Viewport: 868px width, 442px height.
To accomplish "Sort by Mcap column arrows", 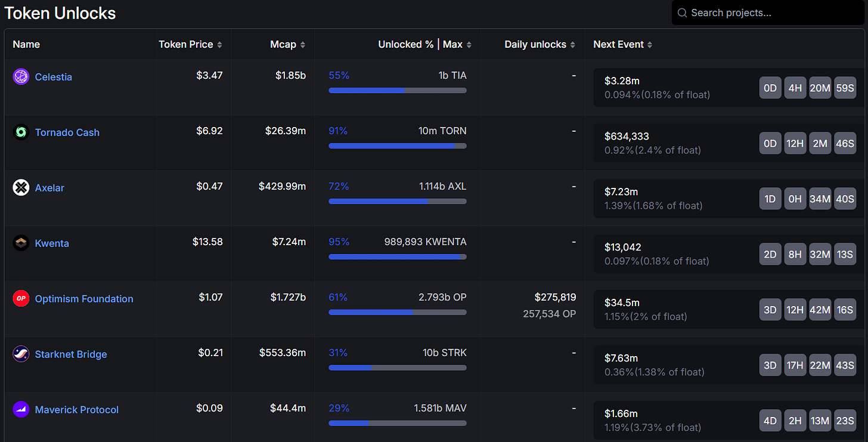I will tap(303, 45).
